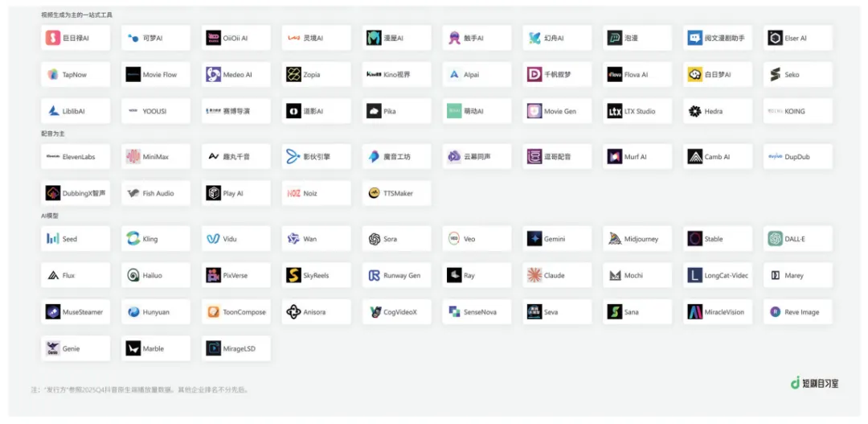Click the MuseSteamer purple logo icon

53,311
